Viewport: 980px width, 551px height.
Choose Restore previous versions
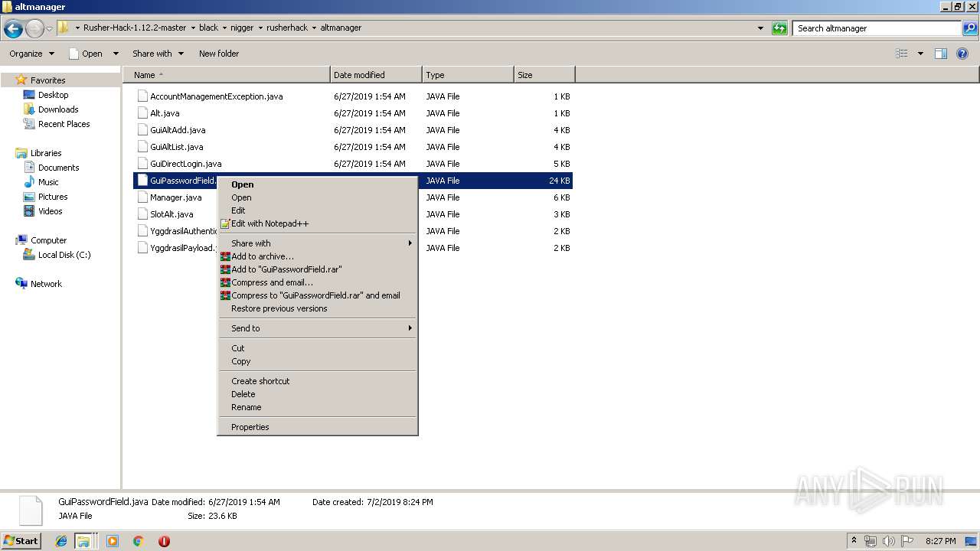pyautogui.click(x=318, y=308)
